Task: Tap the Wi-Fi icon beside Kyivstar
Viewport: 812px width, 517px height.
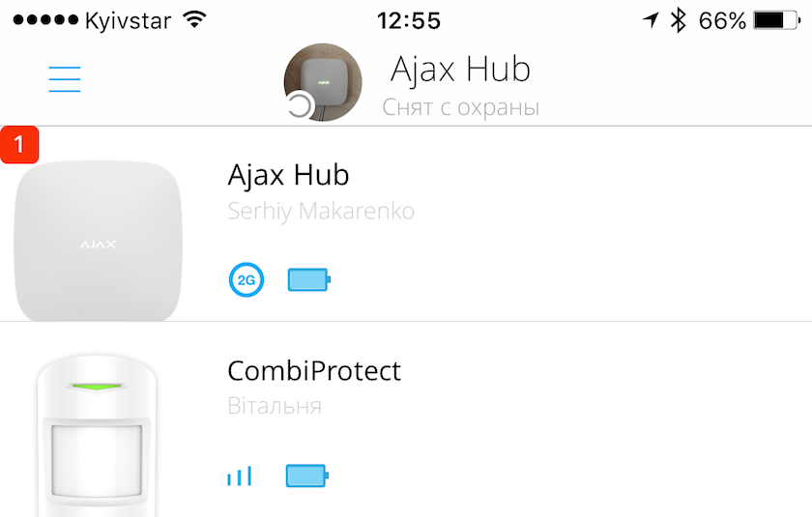Action: (194, 19)
